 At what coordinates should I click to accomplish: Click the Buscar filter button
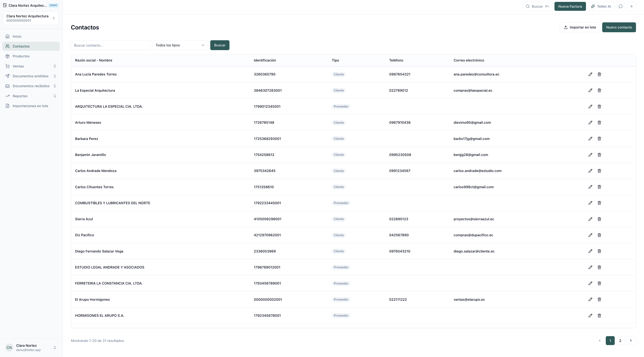(220, 45)
